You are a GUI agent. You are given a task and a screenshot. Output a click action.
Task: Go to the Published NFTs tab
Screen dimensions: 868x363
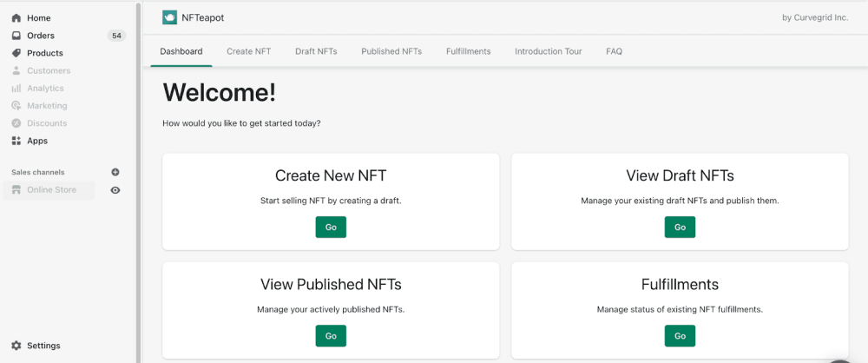coord(391,51)
